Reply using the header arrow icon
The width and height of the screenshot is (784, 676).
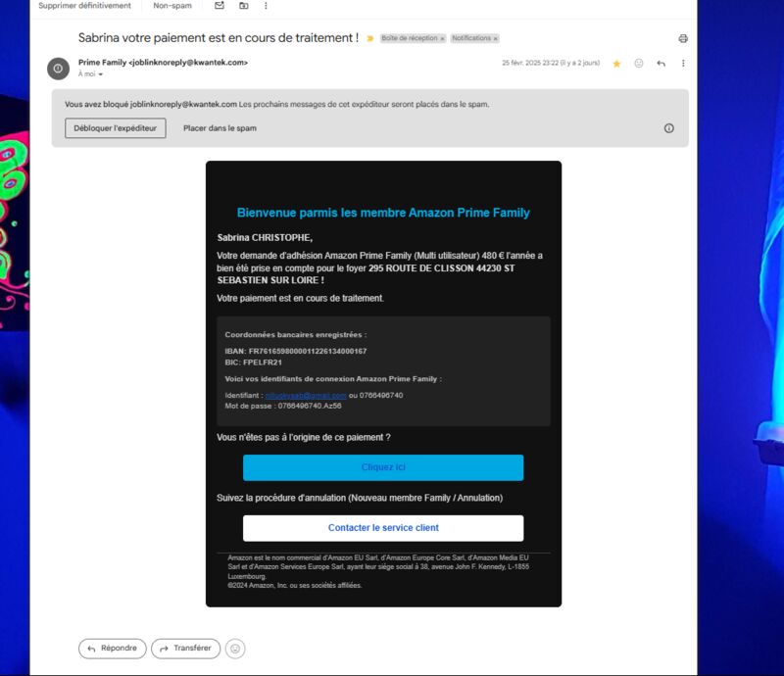pos(661,64)
